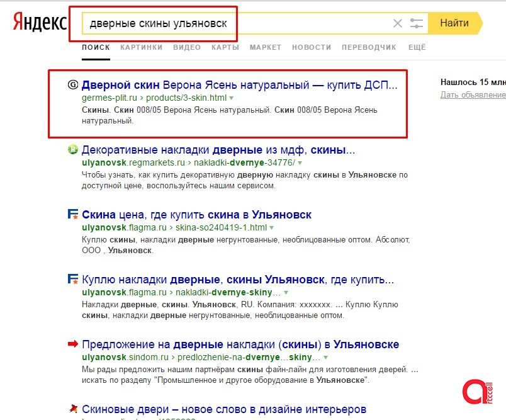
Task: Open result Предложение на дверные накладки (скины)
Action: tap(240, 344)
